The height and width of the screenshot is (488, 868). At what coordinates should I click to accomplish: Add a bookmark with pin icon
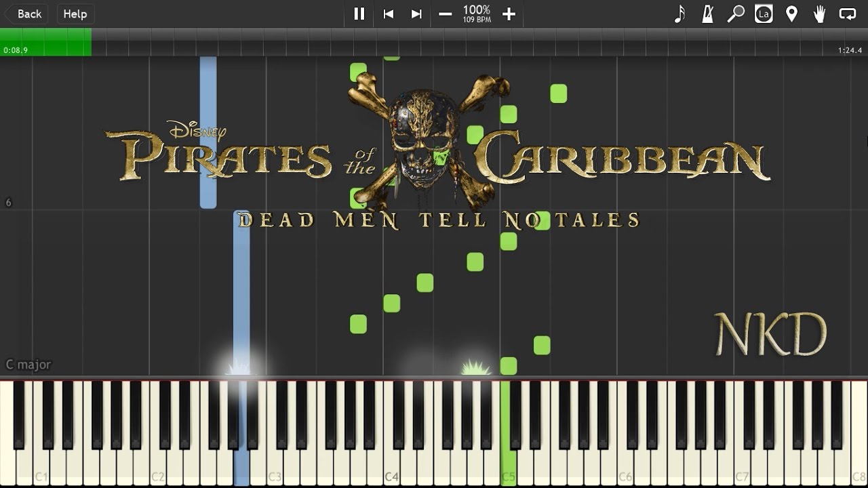(x=791, y=14)
